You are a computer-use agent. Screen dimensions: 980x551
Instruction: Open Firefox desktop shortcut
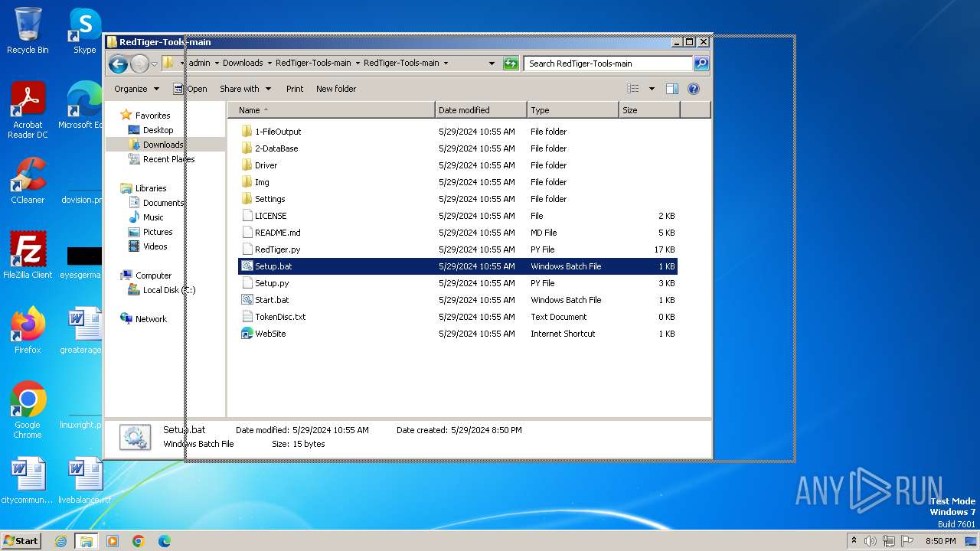28,331
